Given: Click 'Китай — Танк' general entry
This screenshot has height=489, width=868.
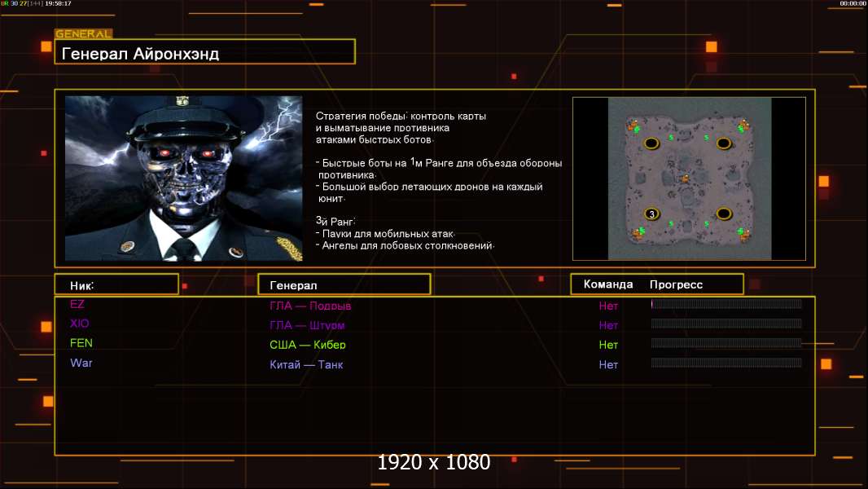Looking at the screenshot, I should [306, 364].
